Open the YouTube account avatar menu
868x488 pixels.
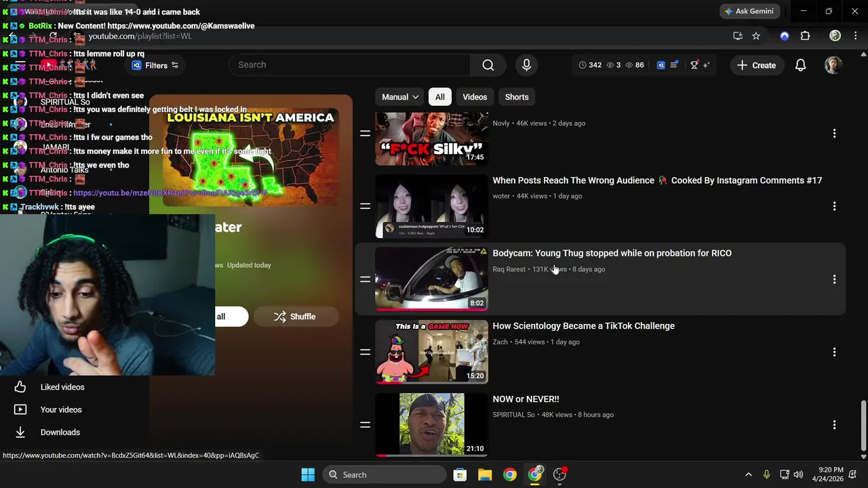point(833,65)
